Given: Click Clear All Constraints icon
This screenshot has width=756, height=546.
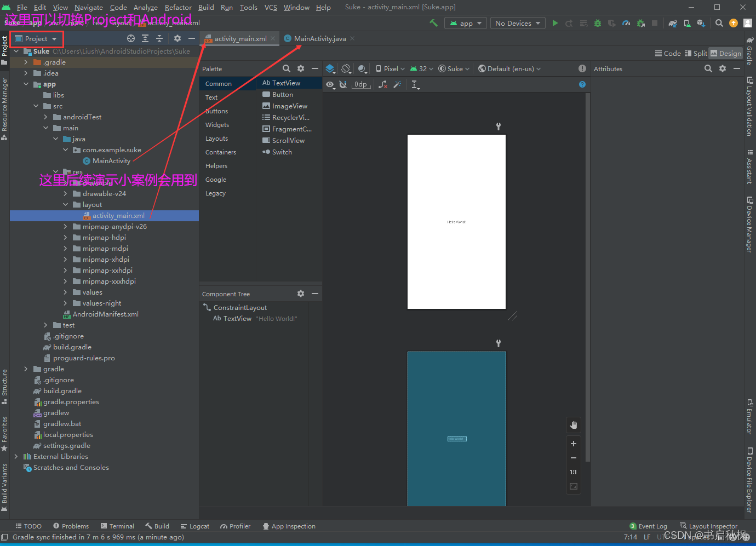Looking at the screenshot, I should tap(383, 84).
